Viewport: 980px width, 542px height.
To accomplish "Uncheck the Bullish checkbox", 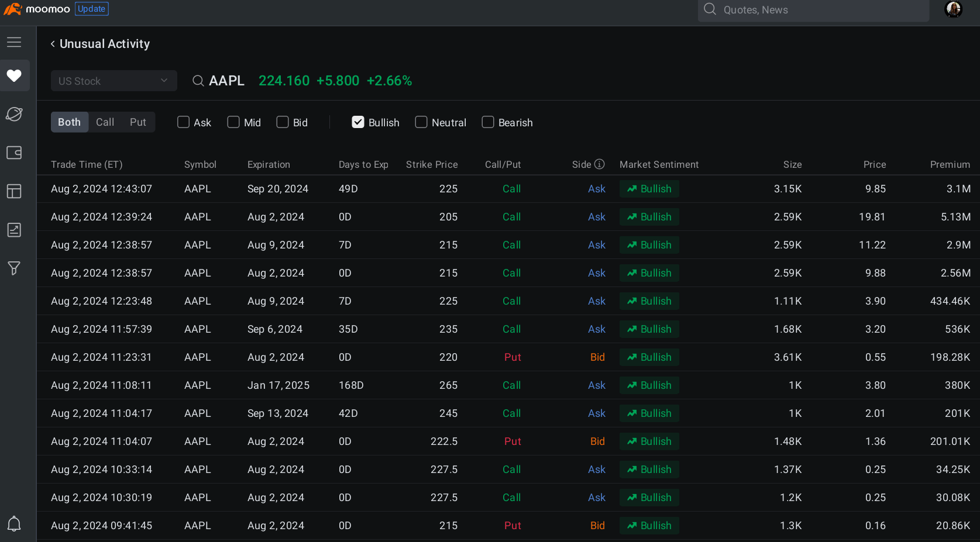I will click(x=358, y=122).
